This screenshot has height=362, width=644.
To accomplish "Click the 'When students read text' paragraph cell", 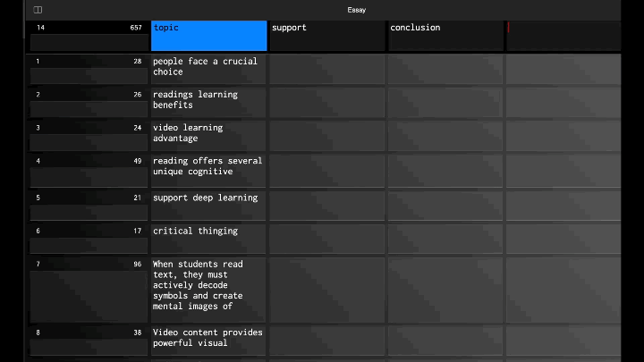I will [x=208, y=289].
